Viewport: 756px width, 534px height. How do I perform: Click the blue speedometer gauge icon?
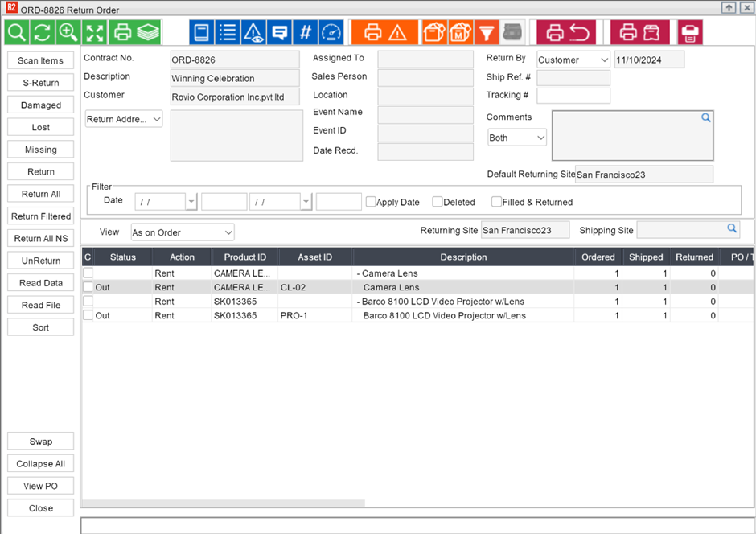click(x=331, y=32)
